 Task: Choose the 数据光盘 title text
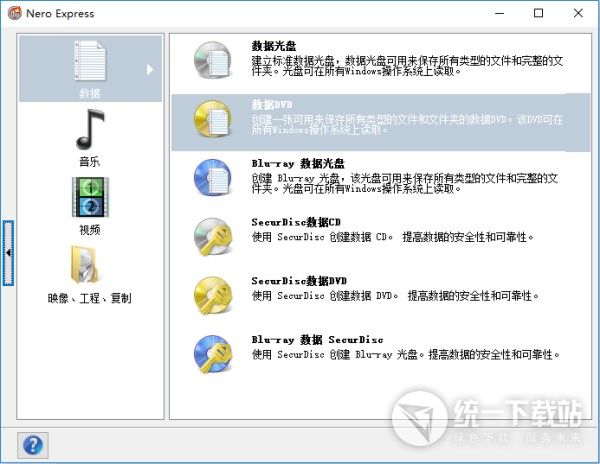coord(274,46)
